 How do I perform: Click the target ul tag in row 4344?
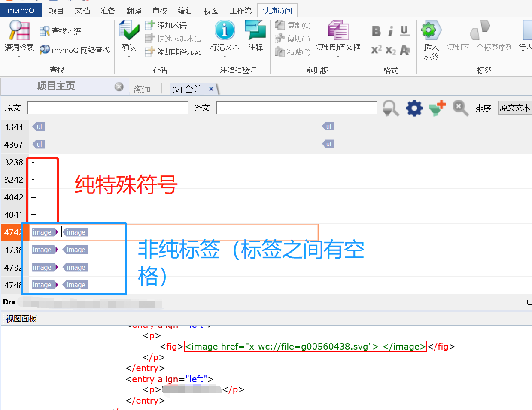(x=328, y=127)
